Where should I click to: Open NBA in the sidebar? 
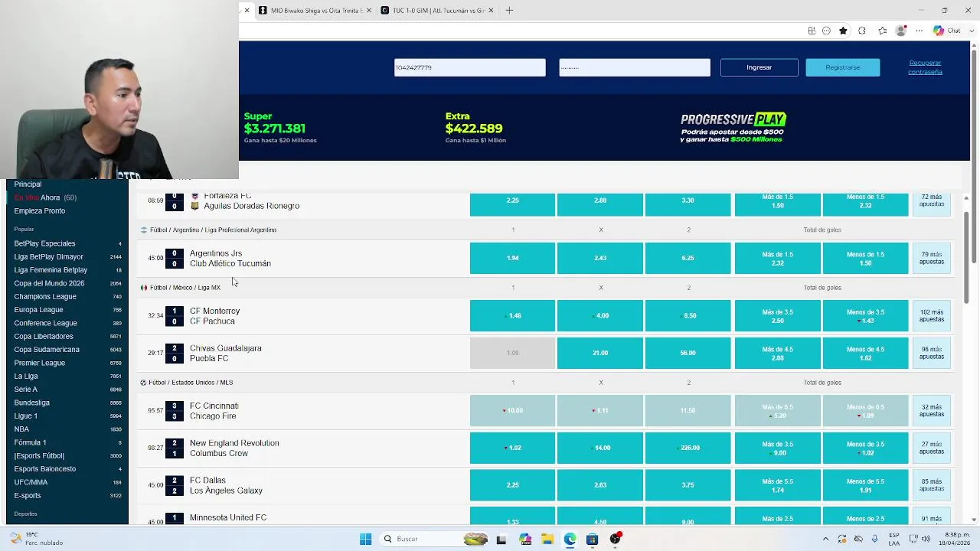[67, 429]
